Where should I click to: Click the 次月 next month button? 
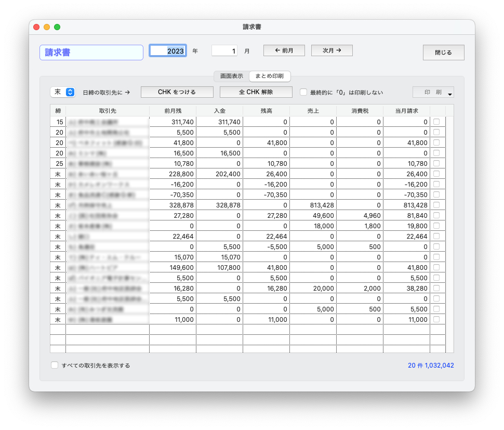[331, 50]
